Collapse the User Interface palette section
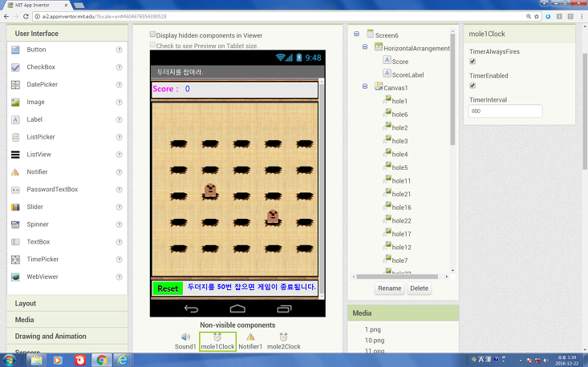Viewport: 588px width, 367px height. click(67, 34)
